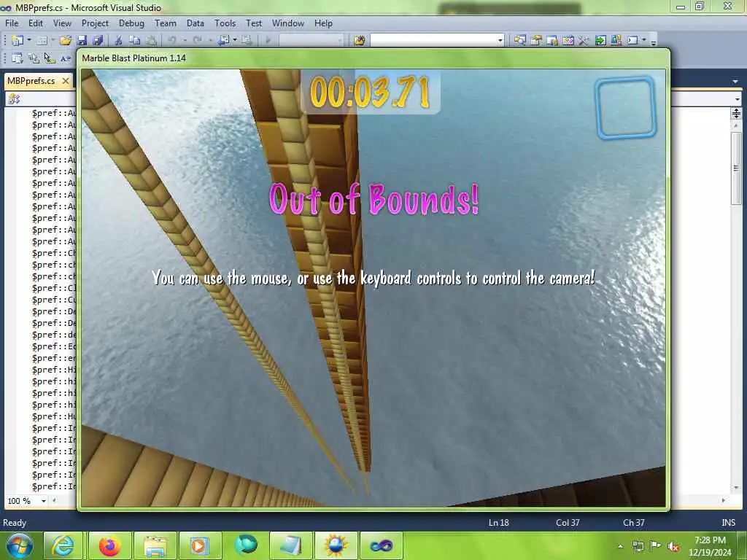Viewport: 747px width, 560px height.
Task: Click the Display Quick Info icon
Action: pyautogui.click(x=50, y=58)
